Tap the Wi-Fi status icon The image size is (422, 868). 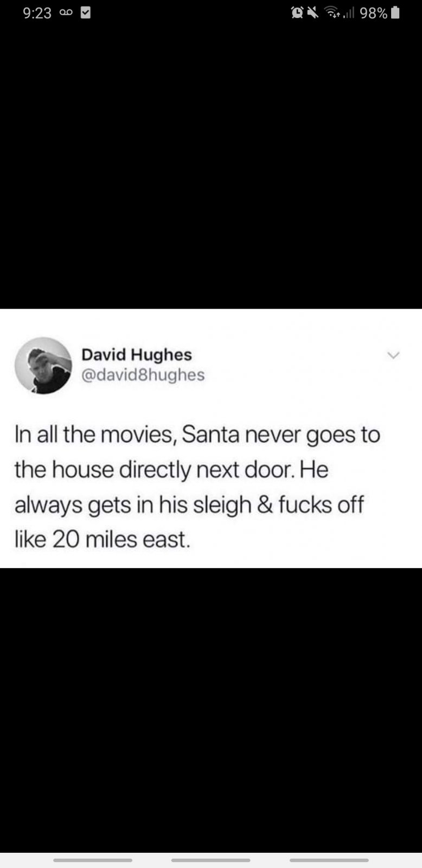[x=333, y=13]
